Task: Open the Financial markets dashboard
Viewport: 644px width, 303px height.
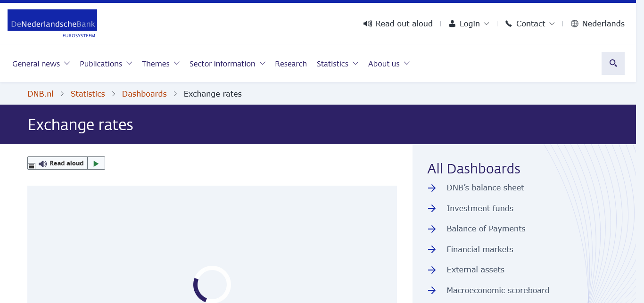Action: click(x=480, y=249)
